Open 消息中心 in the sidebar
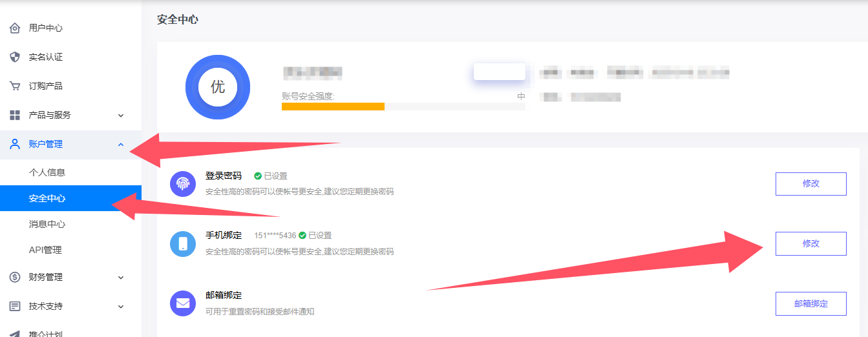The image size is (868, 337). [47, 224]
